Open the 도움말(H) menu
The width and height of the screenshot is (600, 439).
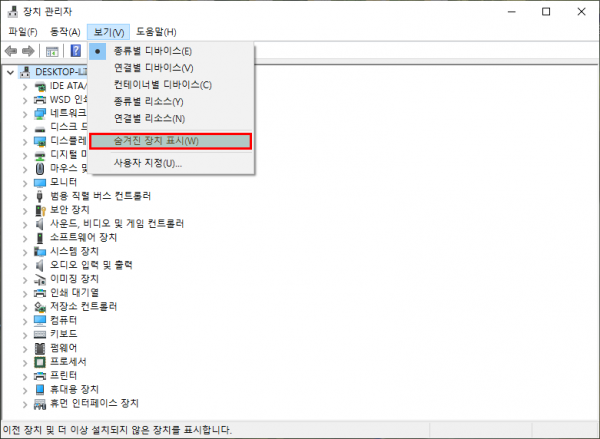(156, 32)
